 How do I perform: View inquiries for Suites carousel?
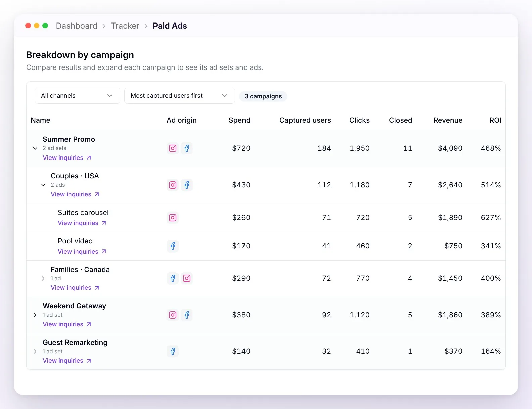click(x=82, y=223)
